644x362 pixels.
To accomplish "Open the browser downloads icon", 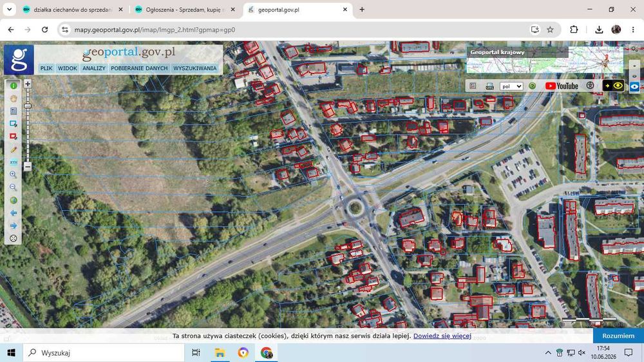I will 599,30.
